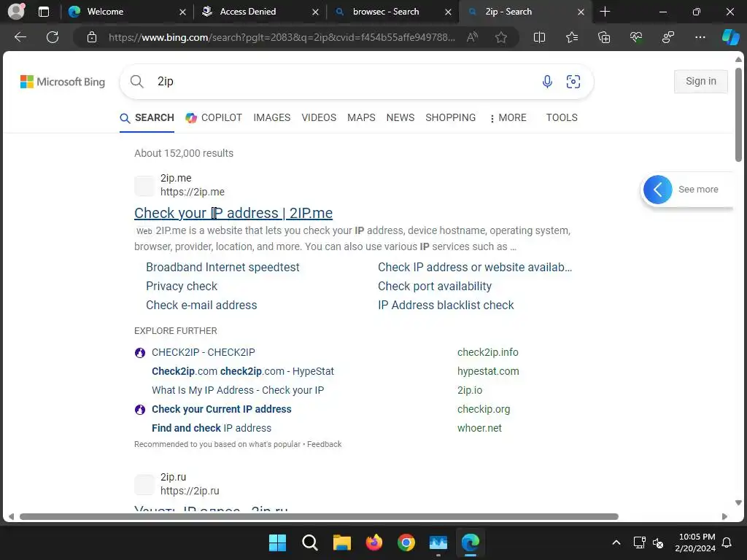Activate the Read aloud icon
The image size is (747, 560).
point(472,37)
